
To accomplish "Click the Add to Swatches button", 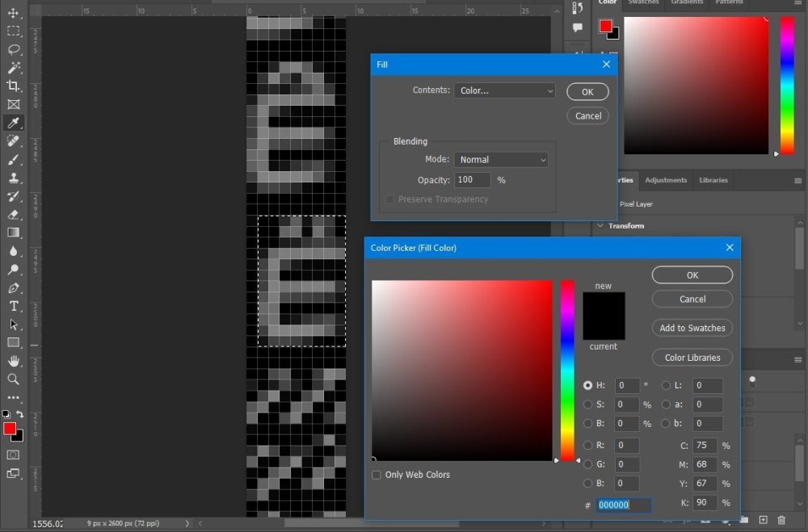I will click(692, 328).
